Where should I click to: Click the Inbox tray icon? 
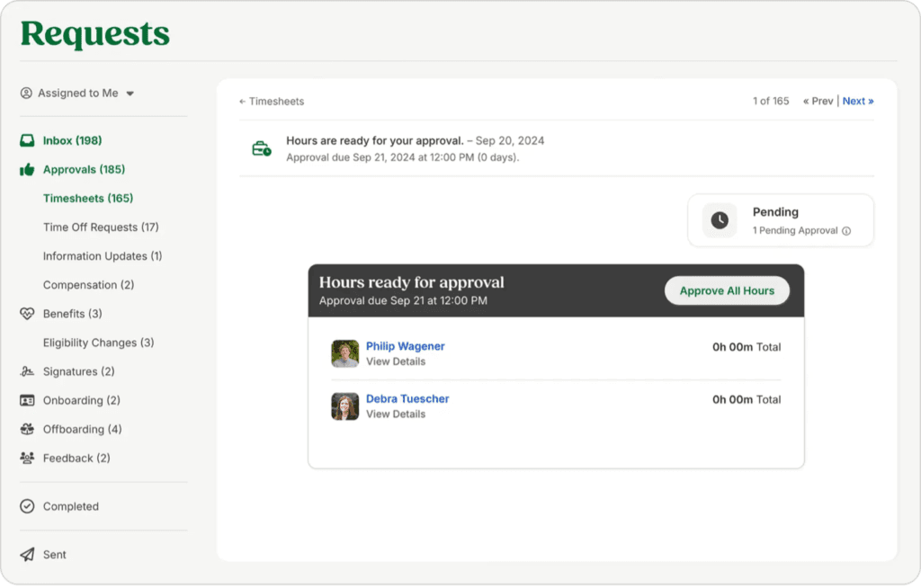tap(27, 141)
